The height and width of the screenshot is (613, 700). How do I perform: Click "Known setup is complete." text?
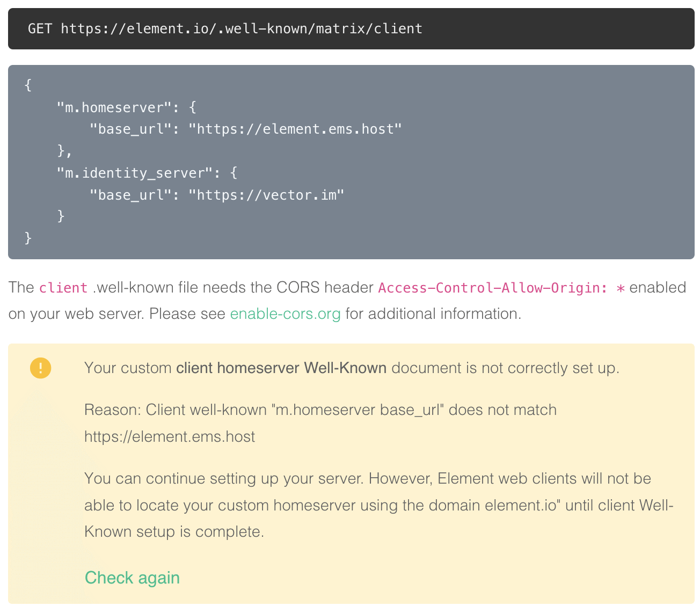pos(174,531)
